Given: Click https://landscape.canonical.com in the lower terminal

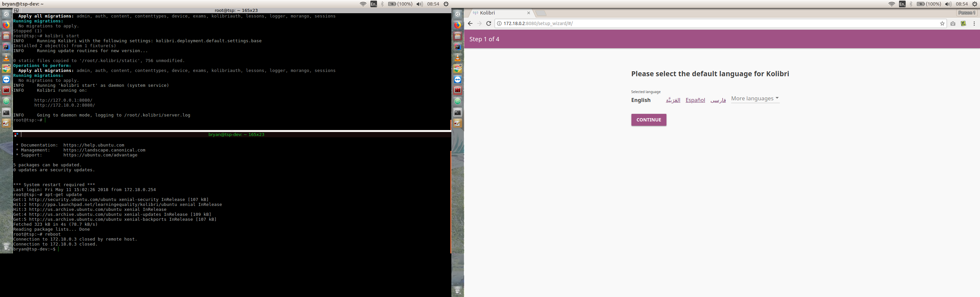Looking at the screenshot, I should coord(104,150).
